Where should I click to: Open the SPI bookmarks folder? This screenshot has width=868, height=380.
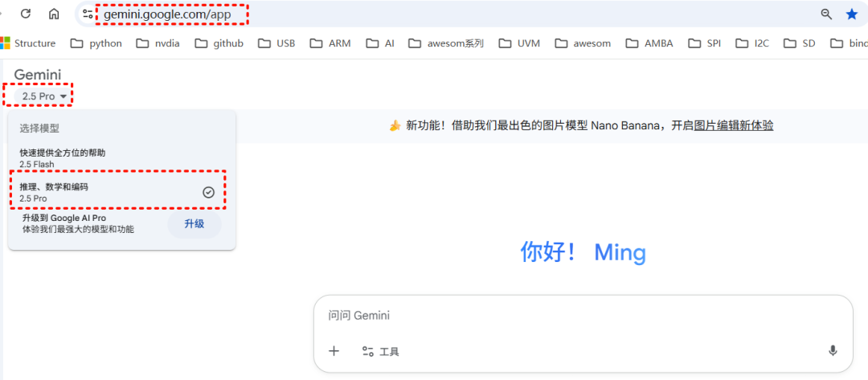705,43
